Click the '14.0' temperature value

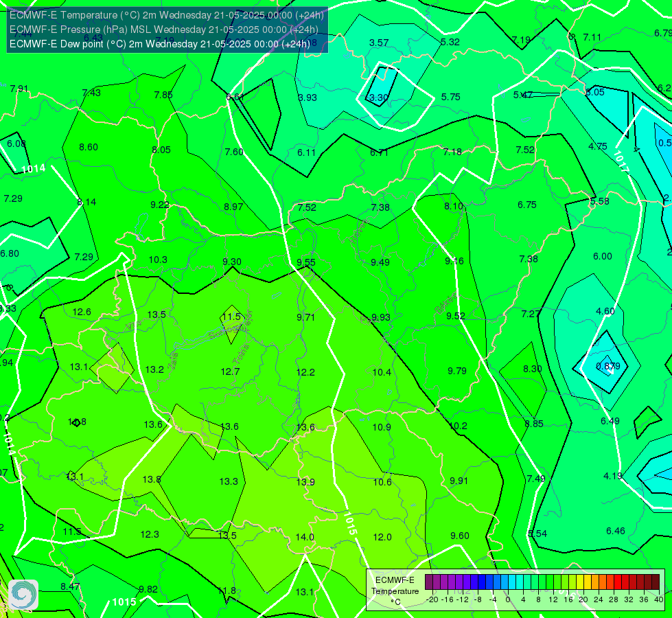pyautogui.click(x=305, y=537)
